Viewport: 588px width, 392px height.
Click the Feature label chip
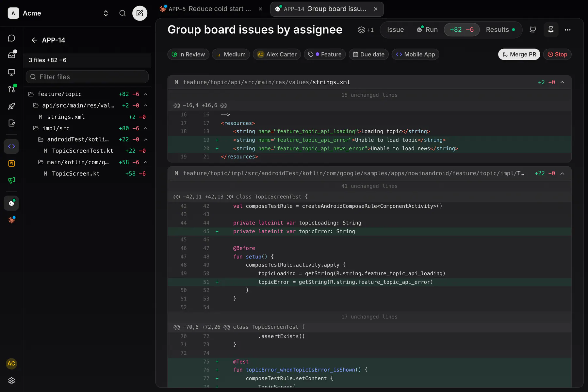(x=325, y=54)
